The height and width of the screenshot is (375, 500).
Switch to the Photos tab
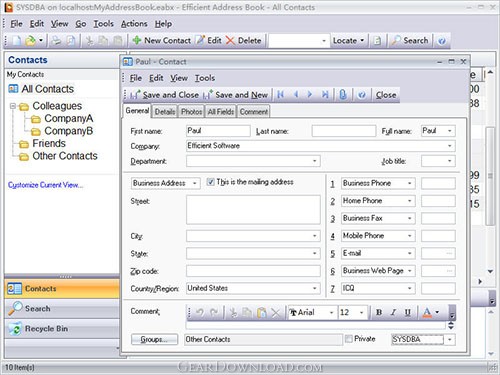click(191, 112)
